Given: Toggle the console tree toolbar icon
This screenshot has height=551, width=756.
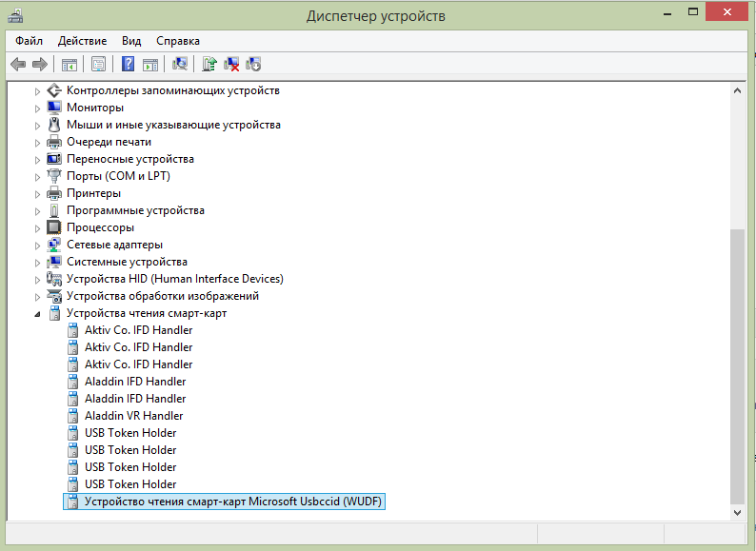Looking at the screenshot, I should (69, 64).
